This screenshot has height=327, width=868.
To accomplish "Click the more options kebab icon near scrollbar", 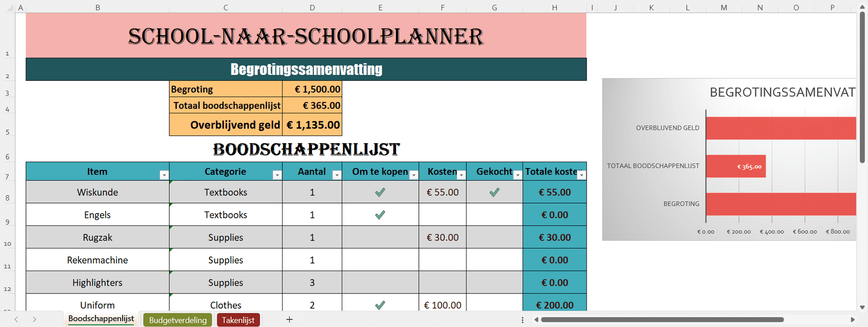I will click(522, 320).
